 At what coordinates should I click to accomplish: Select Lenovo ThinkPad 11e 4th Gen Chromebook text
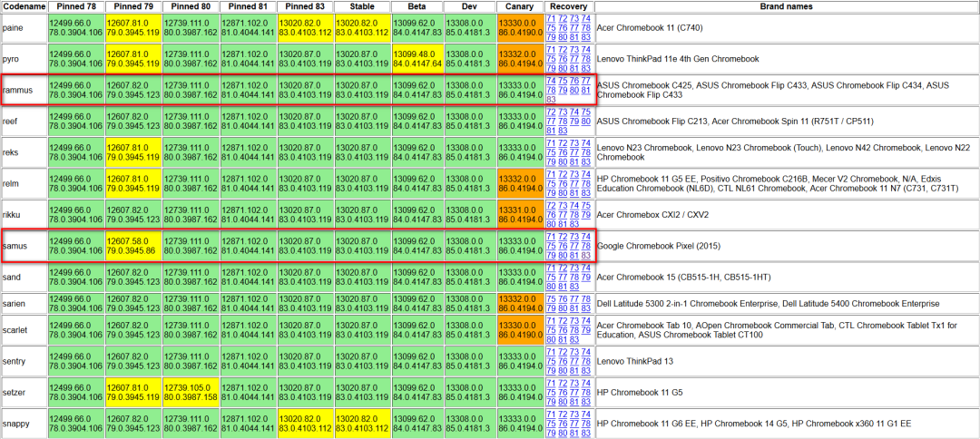click(678, 59)
